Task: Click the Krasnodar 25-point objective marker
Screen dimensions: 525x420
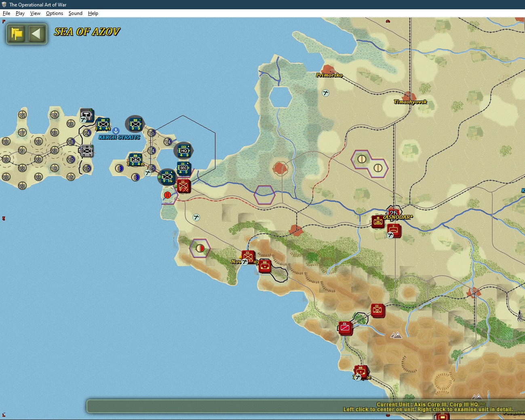Action: [393, 212]
